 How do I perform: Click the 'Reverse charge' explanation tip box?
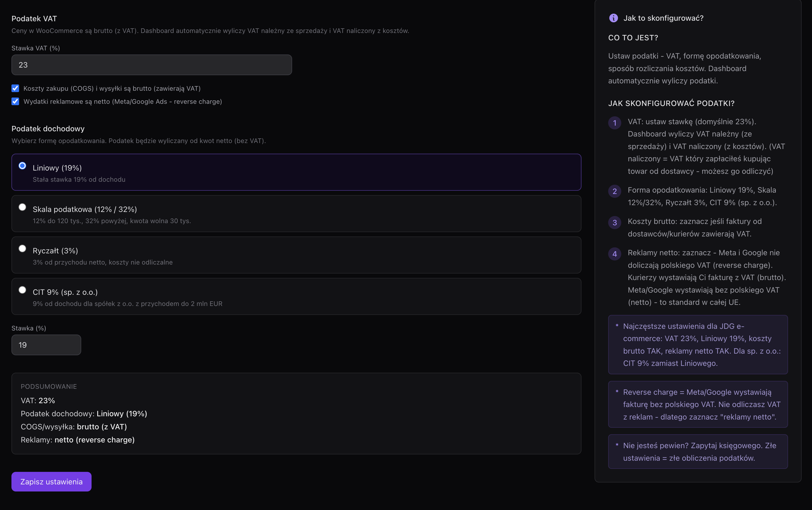click(698, 404)
